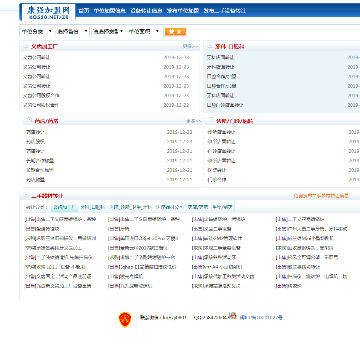This screenshot has height=360, width=360.
Task: Click the orange free-posting link right of 二手器材转让
Action: tap(321, 196)
